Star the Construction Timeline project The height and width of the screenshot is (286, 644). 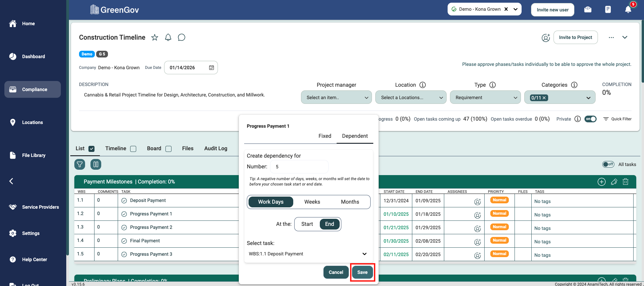(155, 37)
